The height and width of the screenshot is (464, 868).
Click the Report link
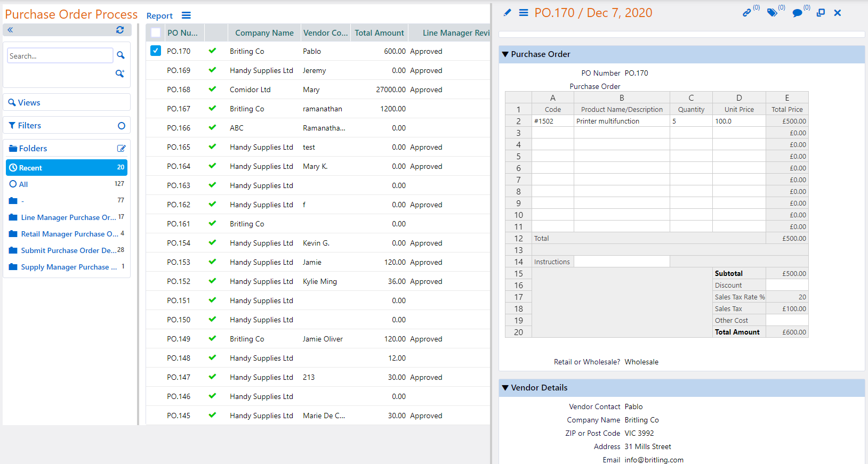(159, 16)
